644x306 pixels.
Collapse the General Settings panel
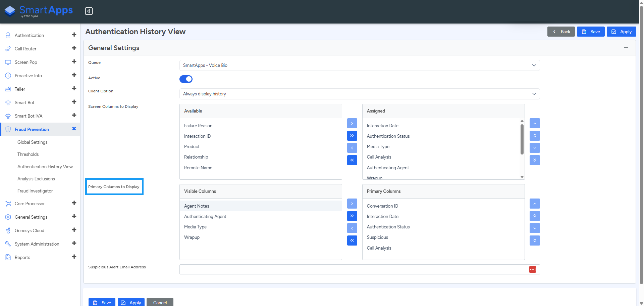626,48
